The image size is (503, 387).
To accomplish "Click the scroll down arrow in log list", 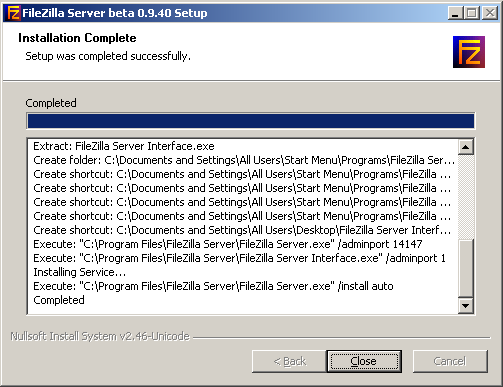I will (466, 305).
